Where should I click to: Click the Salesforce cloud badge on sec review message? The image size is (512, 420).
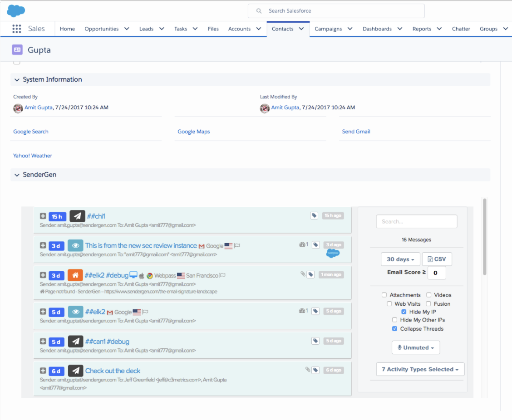[333, 253]
